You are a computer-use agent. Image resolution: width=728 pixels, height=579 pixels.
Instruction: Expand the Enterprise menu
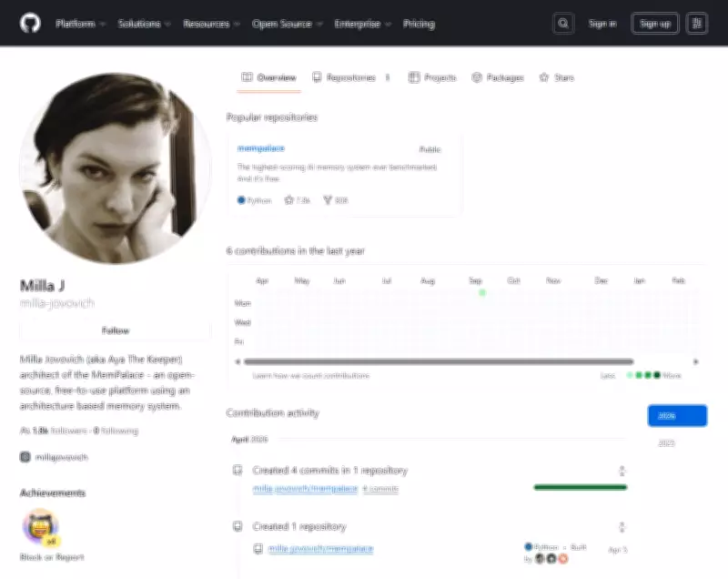click(362, 24)
